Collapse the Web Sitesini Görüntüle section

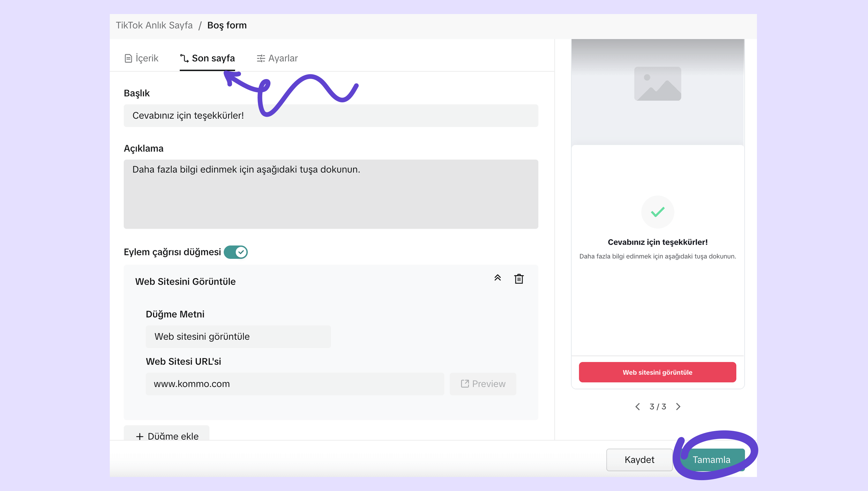click(x=498, y=278)
